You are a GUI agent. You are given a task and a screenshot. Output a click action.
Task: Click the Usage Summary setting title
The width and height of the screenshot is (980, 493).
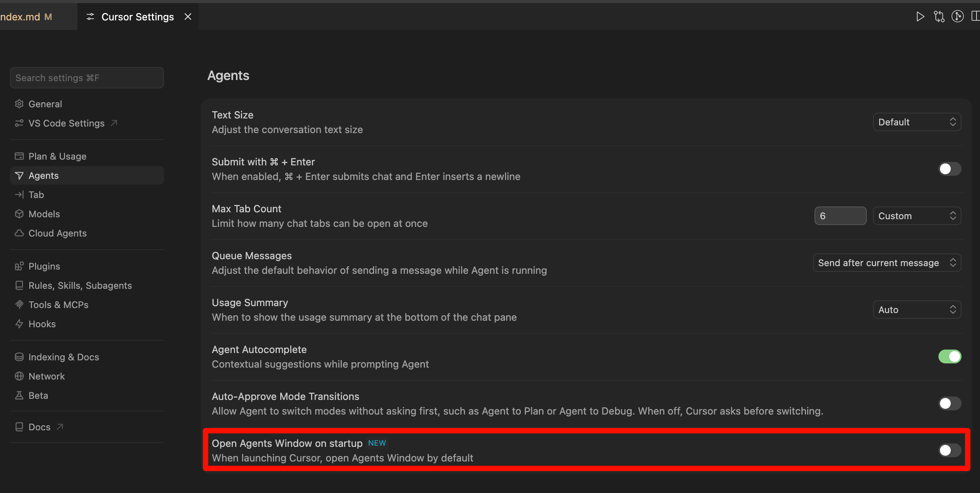coord(250,303)
